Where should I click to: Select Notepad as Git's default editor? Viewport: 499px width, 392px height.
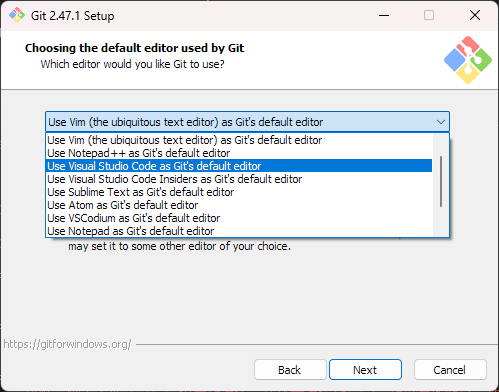[x=239, y=231]
